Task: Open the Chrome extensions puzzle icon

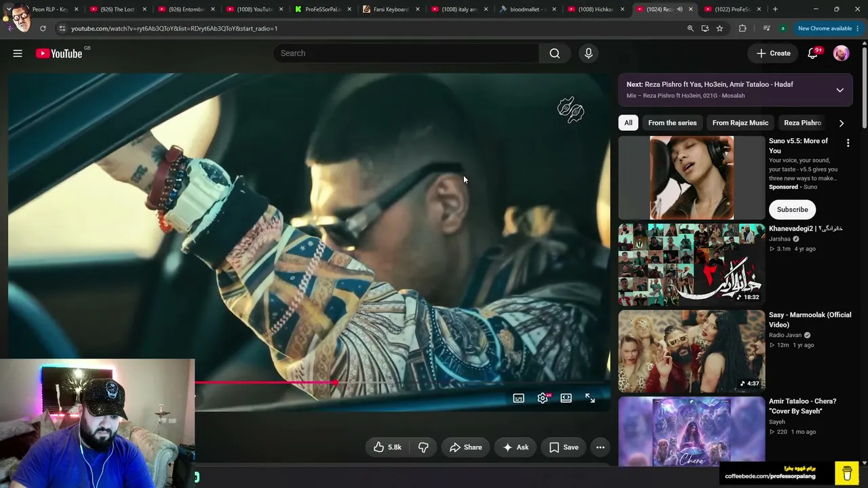Action: [743, 28]
